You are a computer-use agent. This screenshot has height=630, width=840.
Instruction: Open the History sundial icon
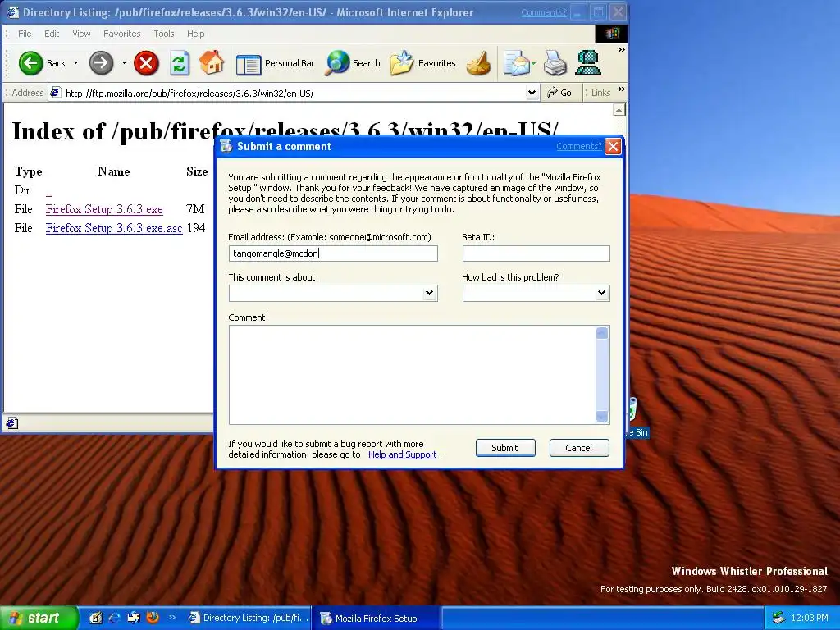[x=478, y=63]
